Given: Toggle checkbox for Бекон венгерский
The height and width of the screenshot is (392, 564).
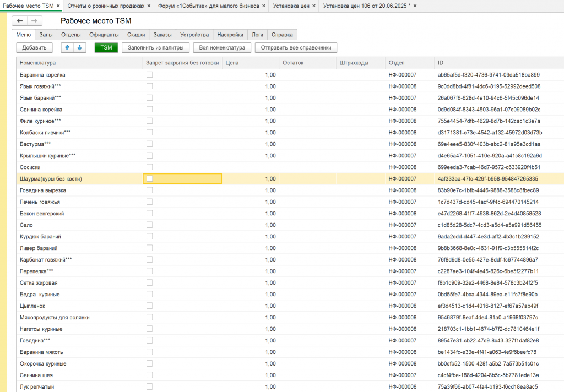Looking at the screenshot, I should 150,213.
